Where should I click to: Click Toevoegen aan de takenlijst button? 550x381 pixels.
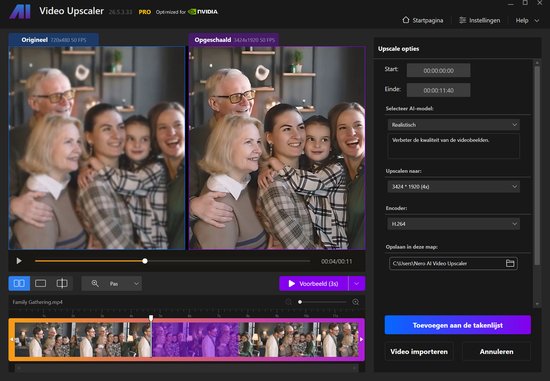(458, 325)
